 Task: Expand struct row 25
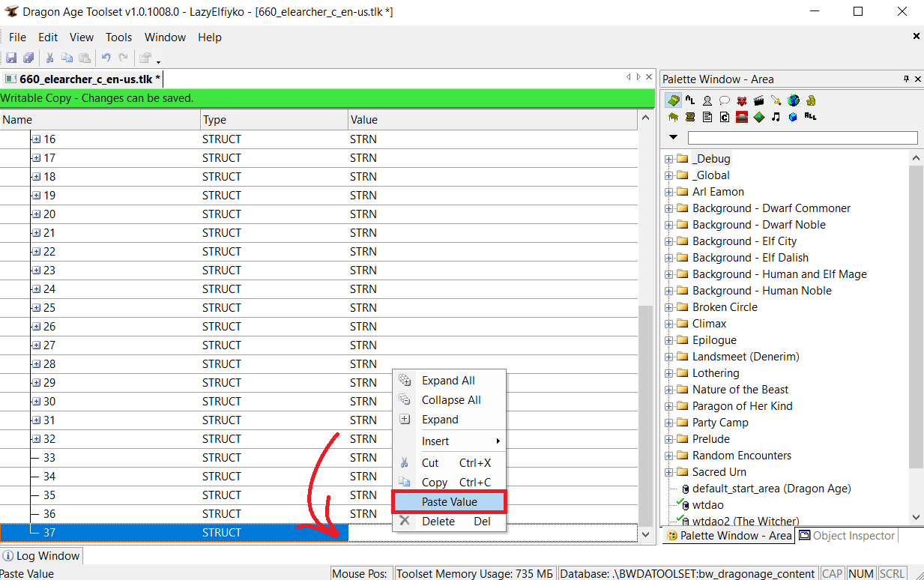(36, 308)
